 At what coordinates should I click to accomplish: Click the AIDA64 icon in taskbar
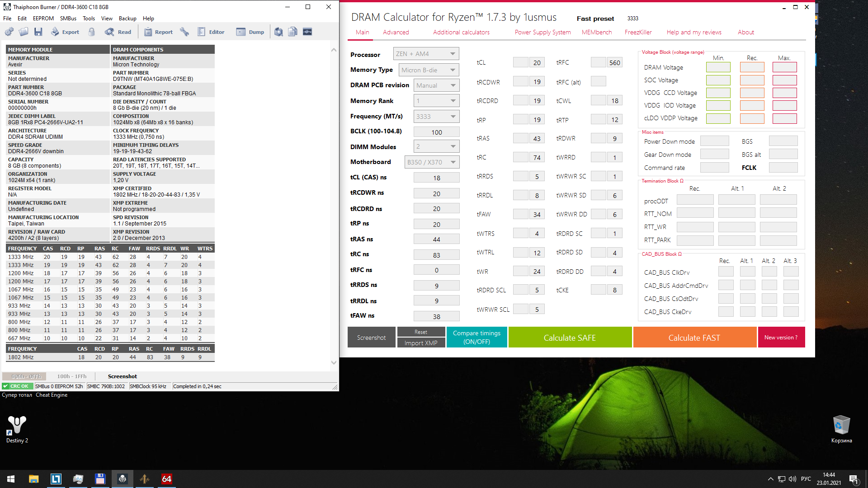click(x=166, y=479)
